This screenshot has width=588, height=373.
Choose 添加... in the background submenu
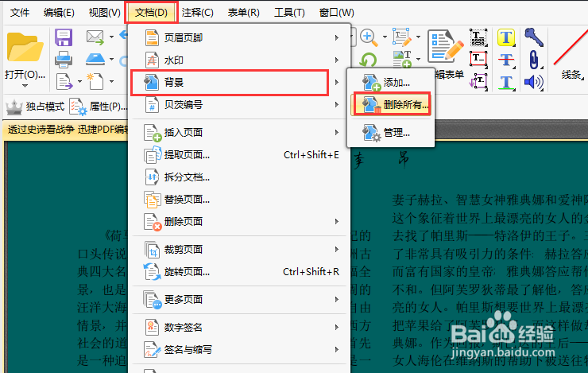391,82
